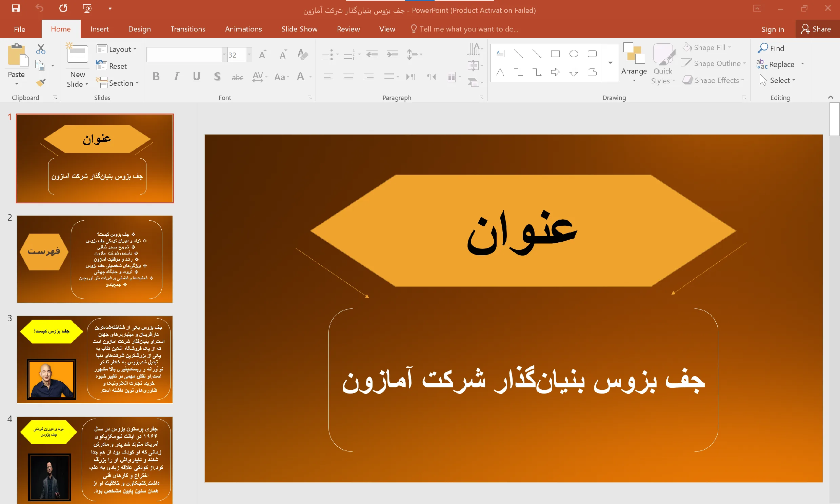Toggle Underline formatting
The height and width of the screenshot is (504, 840).
click(x=197, y=76)
